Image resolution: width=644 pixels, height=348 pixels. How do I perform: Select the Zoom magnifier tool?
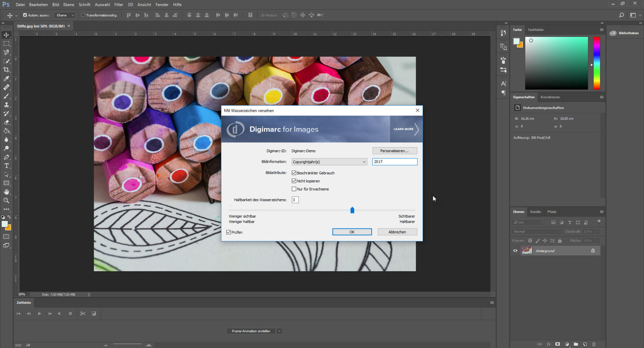tap(6, 201)
